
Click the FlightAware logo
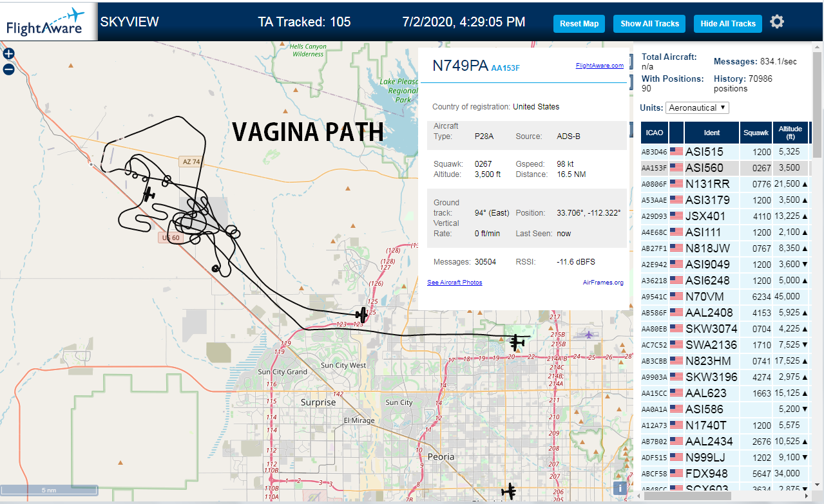pos(48,21)
